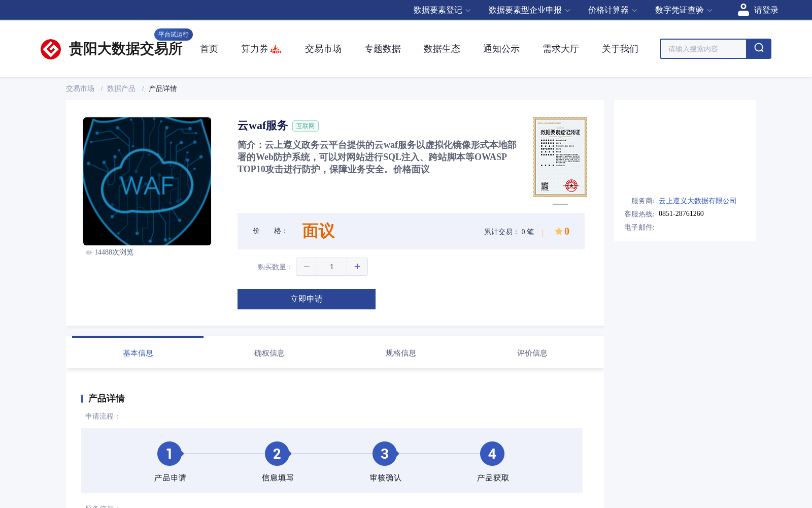Click the user avatar login icon
The height and width of the screenshot is (508, 812).
click(743, 10)
